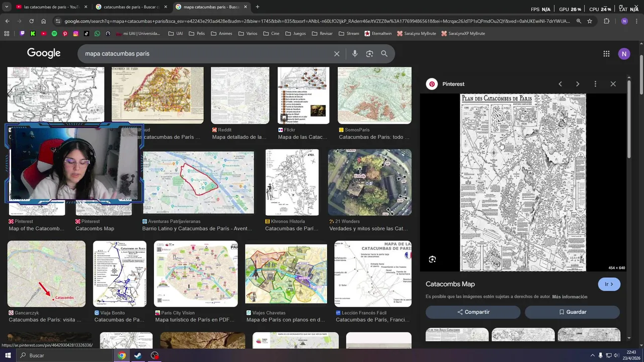Click the 'Ir' button in preview panel
The height and width of the screenshot is (362, 644).
coord(609,284)
